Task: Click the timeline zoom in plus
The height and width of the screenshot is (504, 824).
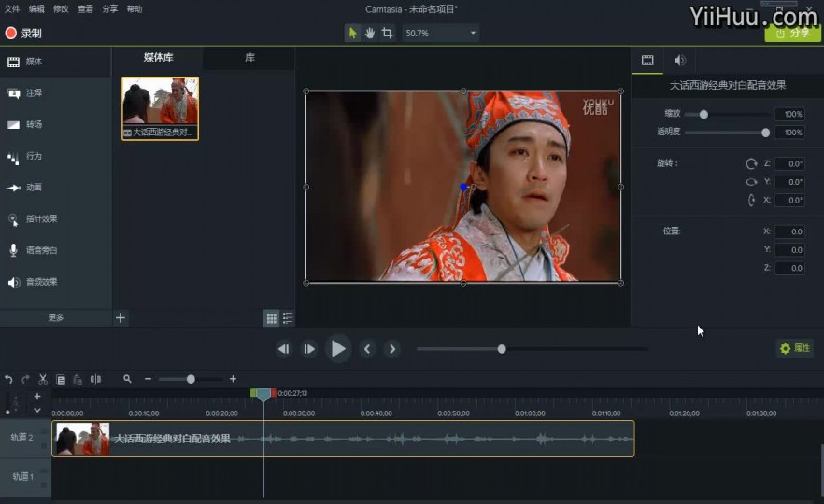Action: [233, 379]
